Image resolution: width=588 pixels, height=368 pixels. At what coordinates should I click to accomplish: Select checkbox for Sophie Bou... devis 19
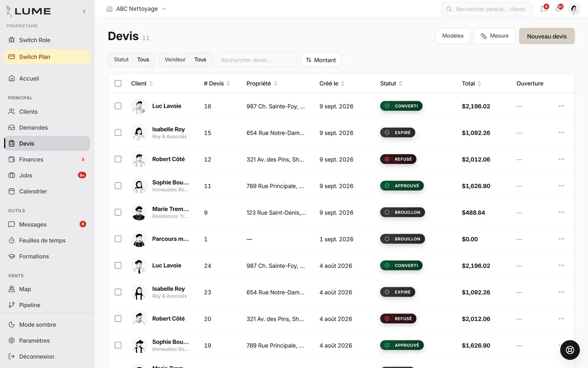118,345
